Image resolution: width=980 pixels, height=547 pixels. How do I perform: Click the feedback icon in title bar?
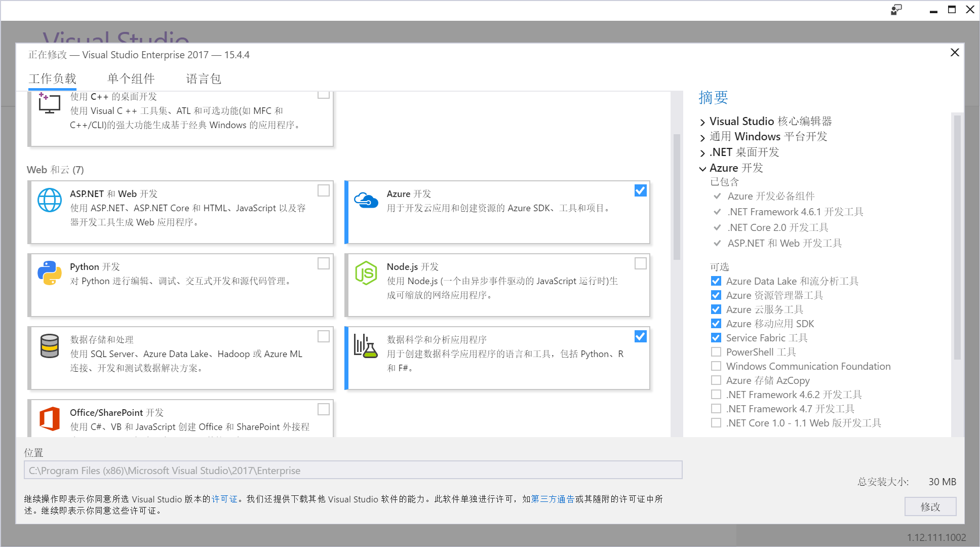click(x=896, y=10)
